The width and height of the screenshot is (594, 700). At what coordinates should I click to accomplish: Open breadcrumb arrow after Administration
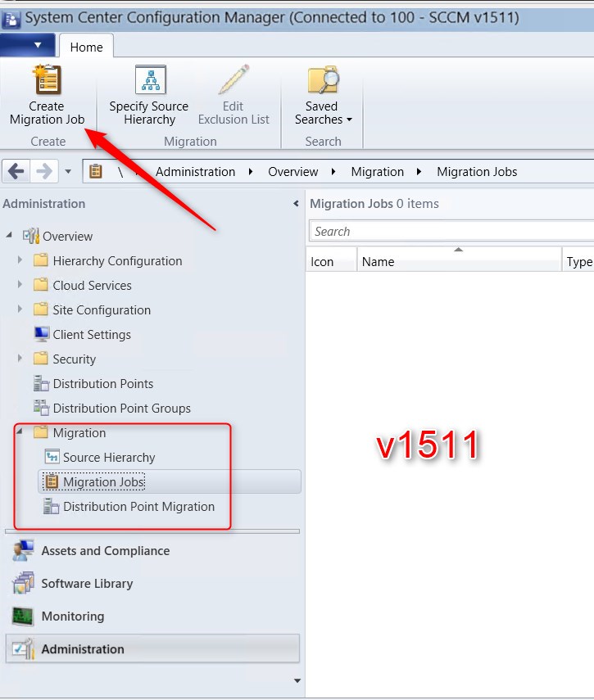251,172
